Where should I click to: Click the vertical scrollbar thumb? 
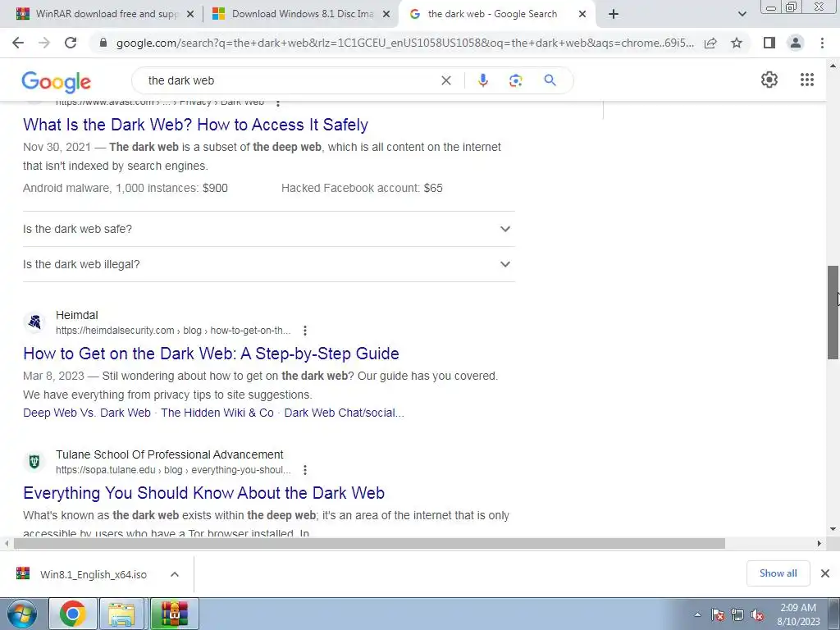click(833, 313)
